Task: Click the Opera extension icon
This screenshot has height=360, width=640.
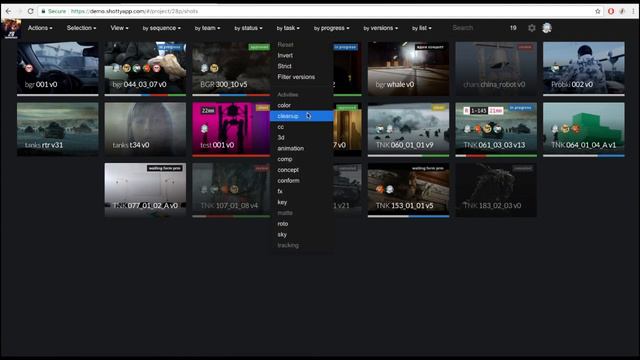Action: pyautogui.click(x=611, y=11)
